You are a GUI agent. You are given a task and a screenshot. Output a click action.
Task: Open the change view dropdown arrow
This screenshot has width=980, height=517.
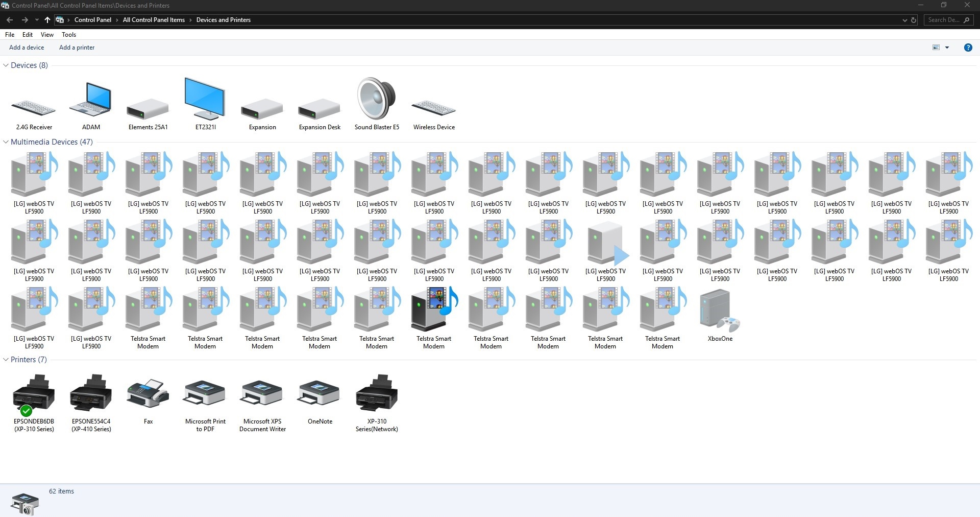947,48
